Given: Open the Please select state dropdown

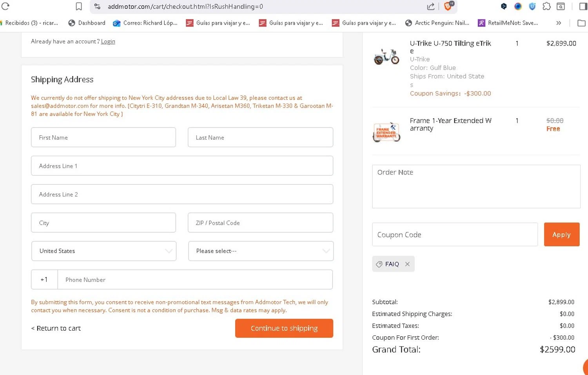Looking at the screenshot, I should 261,251.
